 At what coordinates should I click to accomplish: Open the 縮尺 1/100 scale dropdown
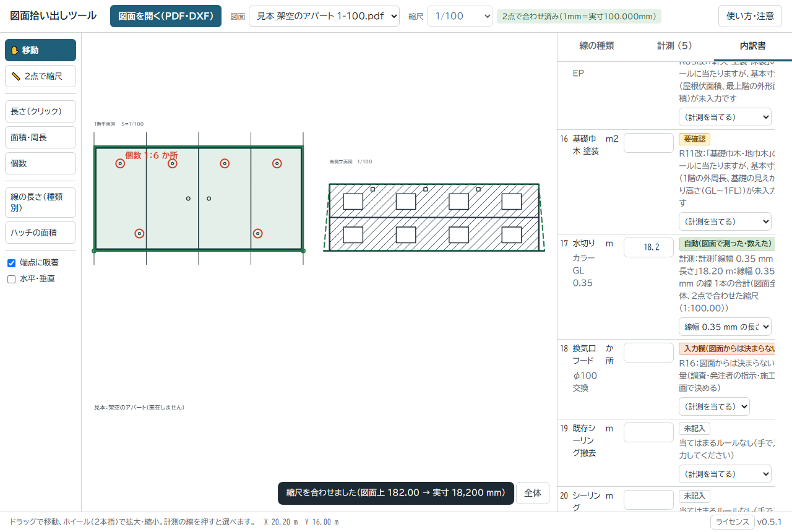pos(460,16)
